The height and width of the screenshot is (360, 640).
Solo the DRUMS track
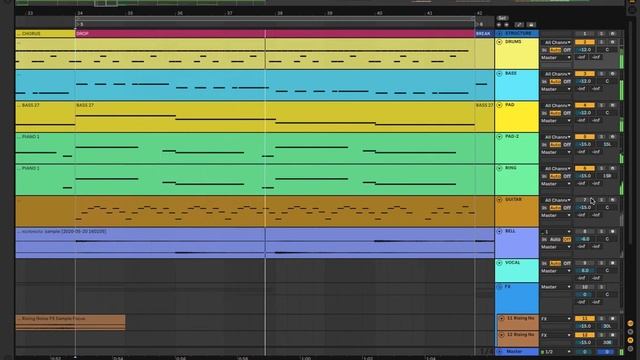click(601, 42)
